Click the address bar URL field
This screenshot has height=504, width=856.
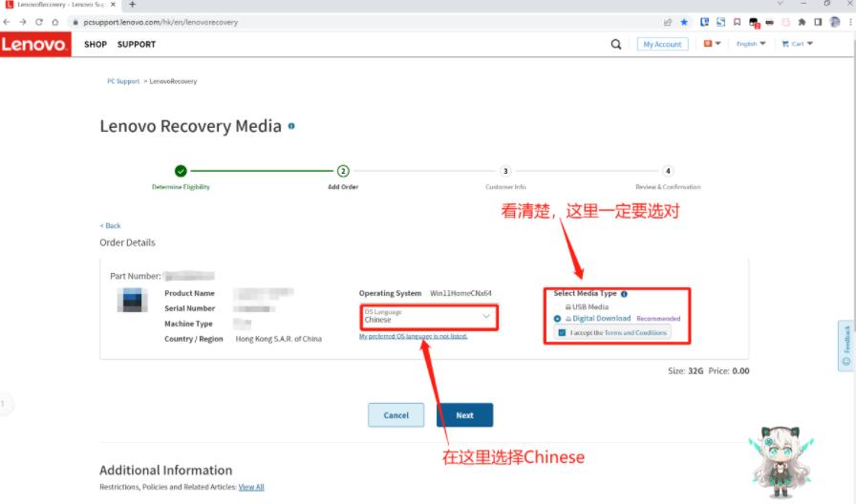pos(360,22)
